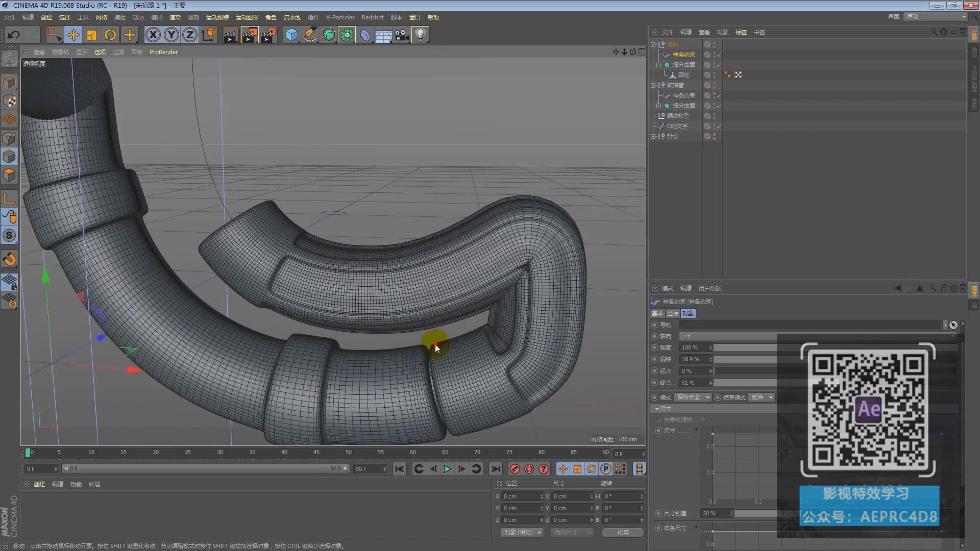Switch to the 坐标 attribute tab
Image resolution: width=980 pixels, height=551 pixels.
672,313
